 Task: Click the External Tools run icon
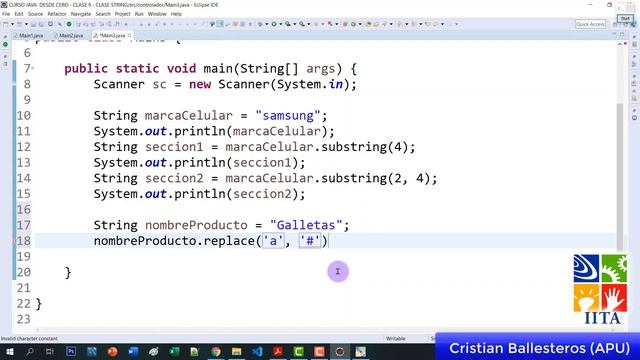(x=302, y=24)
